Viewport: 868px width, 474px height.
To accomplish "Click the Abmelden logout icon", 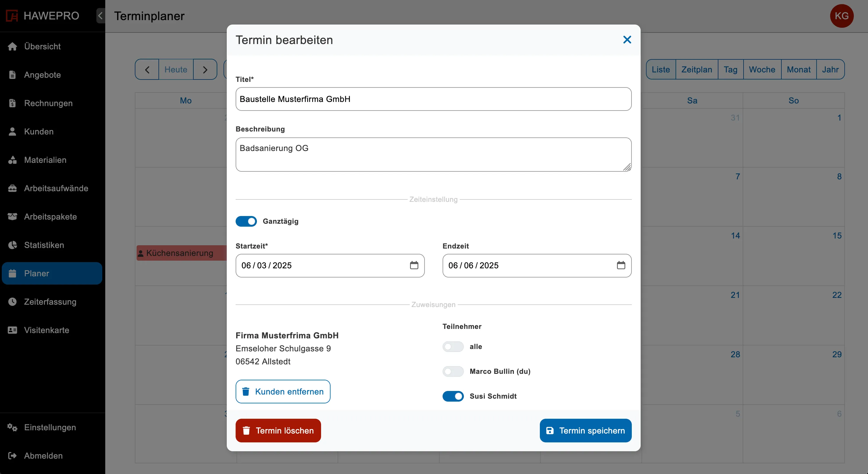I will coord(12,455).
